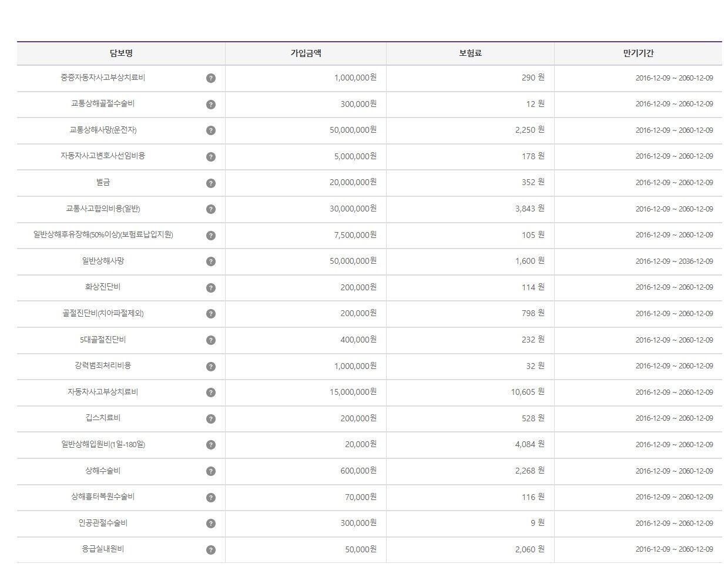Open the 자동차사고변호사선임비용 question mark icon
728x567 pixels.
tap(211, 157)
